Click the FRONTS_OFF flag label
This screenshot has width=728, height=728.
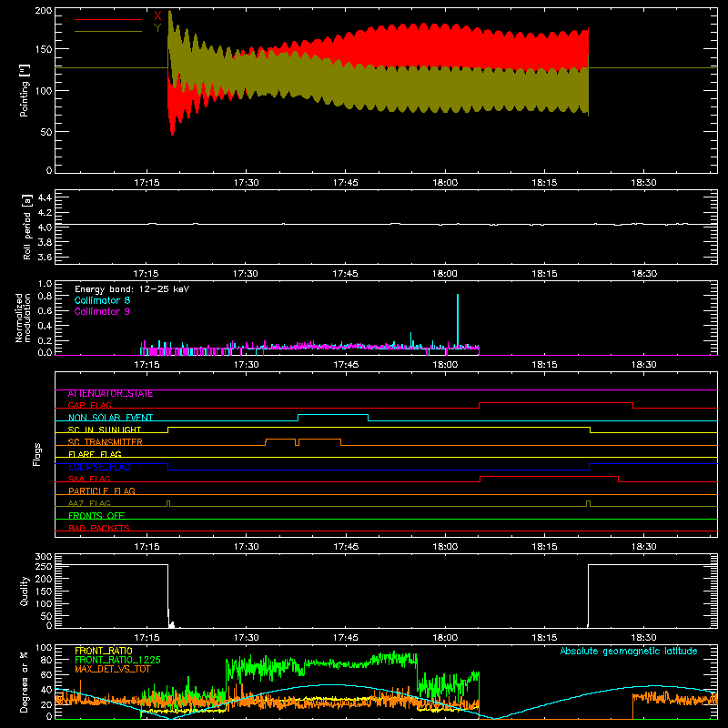[x=96, y=516]
